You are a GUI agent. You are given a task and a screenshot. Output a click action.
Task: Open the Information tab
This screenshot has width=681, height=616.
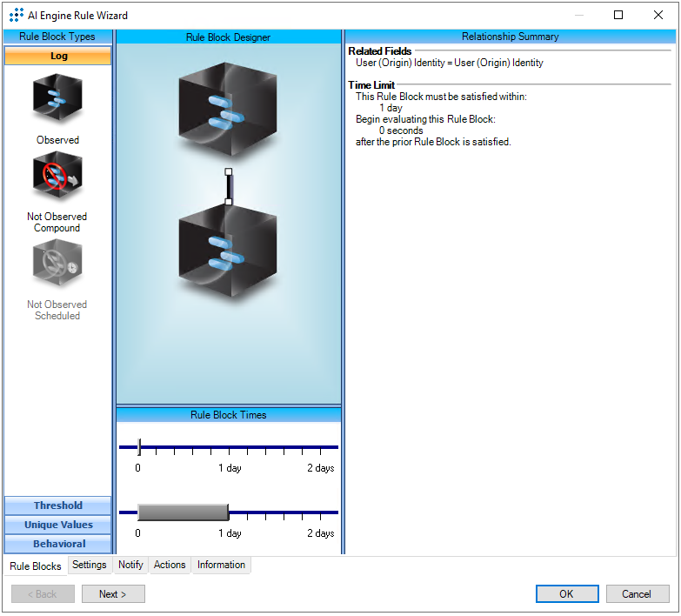tap(221, 565)
